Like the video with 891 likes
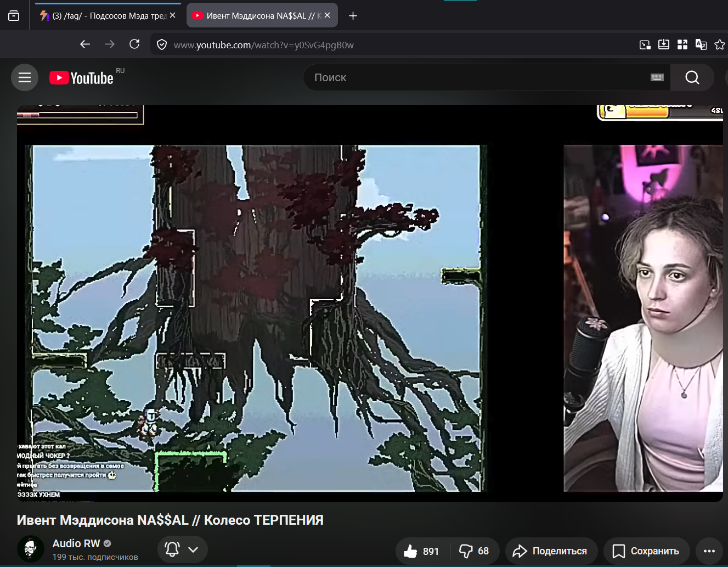Viewport: 728px width, 567px height. point(422,551)
